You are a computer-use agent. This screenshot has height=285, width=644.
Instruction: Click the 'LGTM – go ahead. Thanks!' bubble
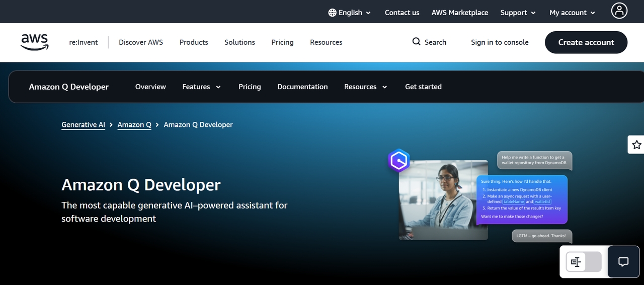tap(542, 236)
